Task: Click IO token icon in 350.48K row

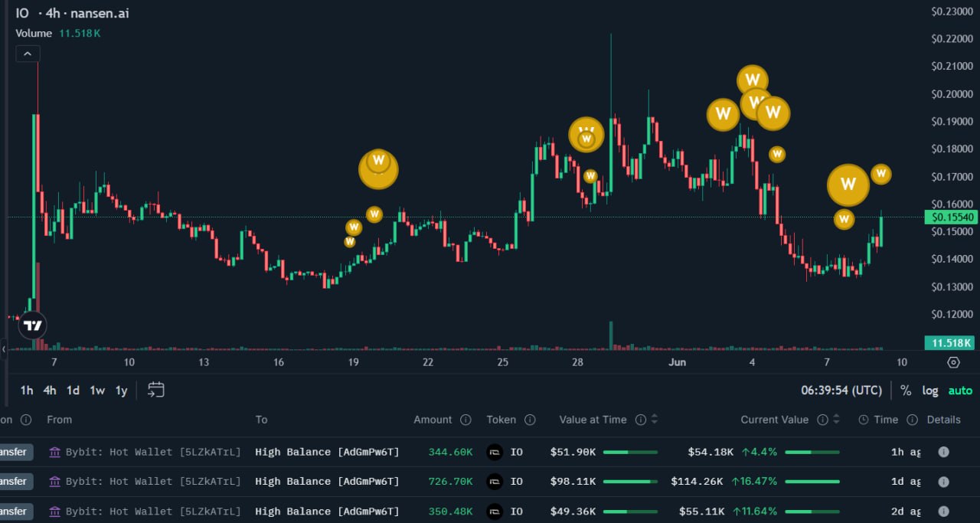Action: point(495,512)
